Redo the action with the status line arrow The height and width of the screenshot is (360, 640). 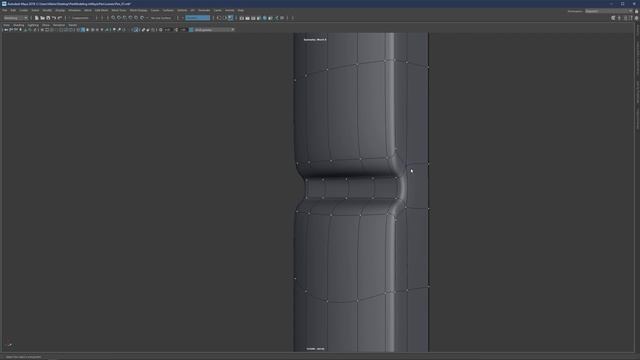[60, 18]
